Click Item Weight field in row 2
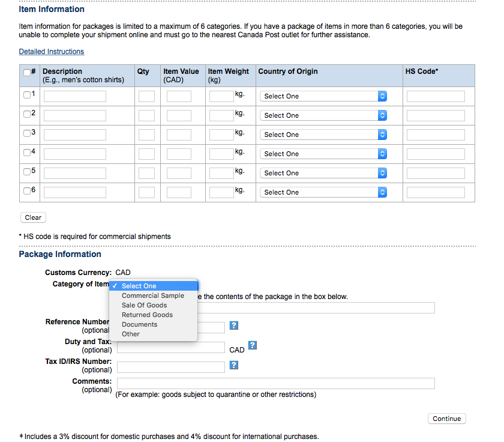Image resolution: width=504 pixels, height=442 pixels. click(221, 115)
